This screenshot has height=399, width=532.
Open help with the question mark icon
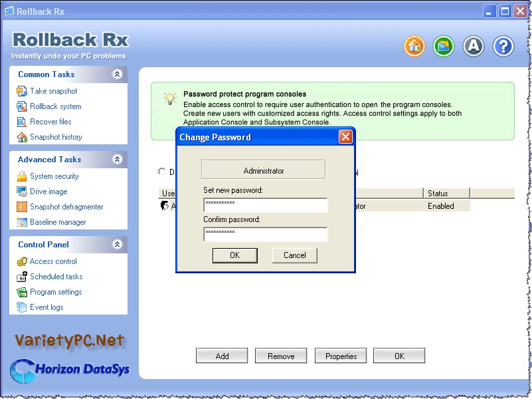pos(503,46)
